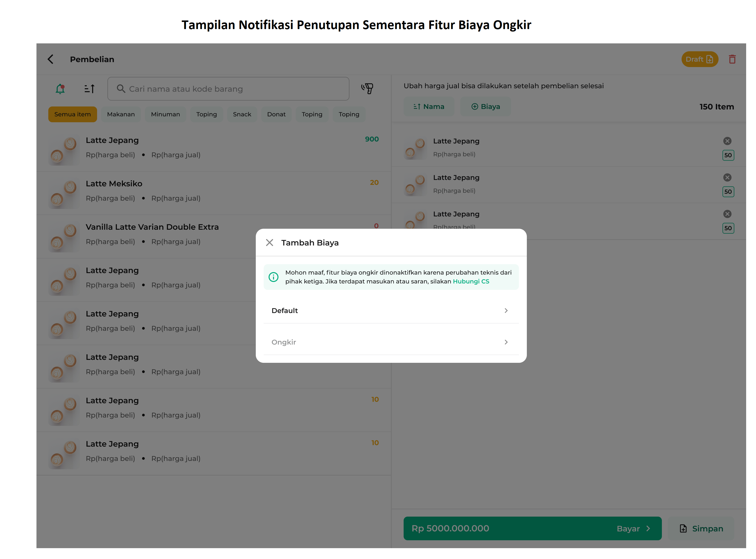The image size is (756, 559).
Task: Close the Tambah Biaya dialog
Action: tap(269, 243)
